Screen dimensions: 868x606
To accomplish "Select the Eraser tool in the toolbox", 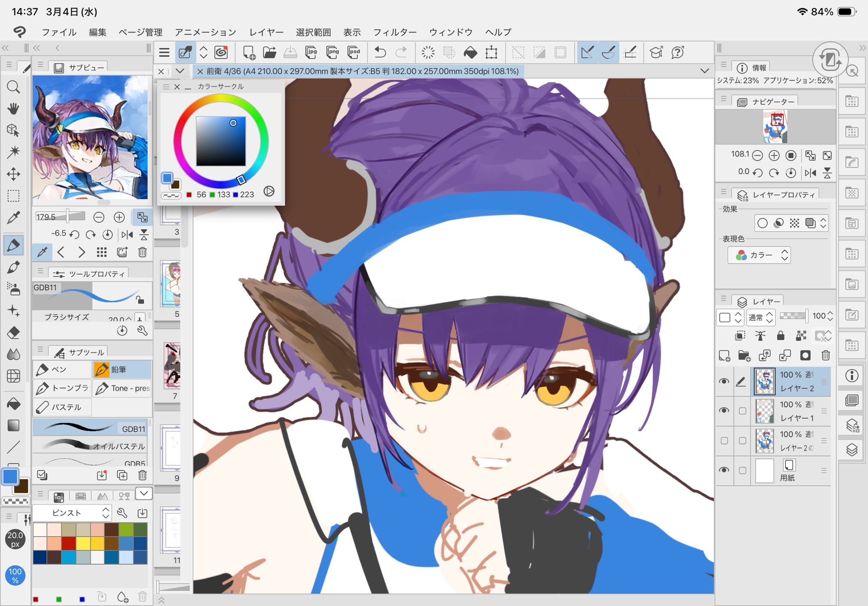I will coord(13,333).
